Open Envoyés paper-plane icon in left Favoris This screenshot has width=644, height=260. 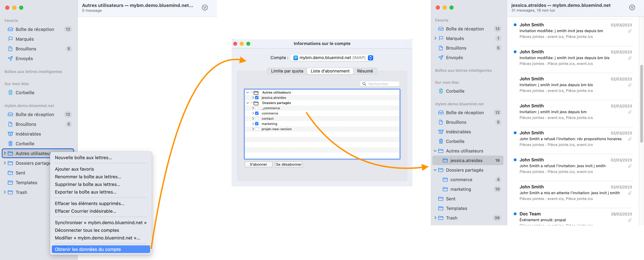coord(10,58)
